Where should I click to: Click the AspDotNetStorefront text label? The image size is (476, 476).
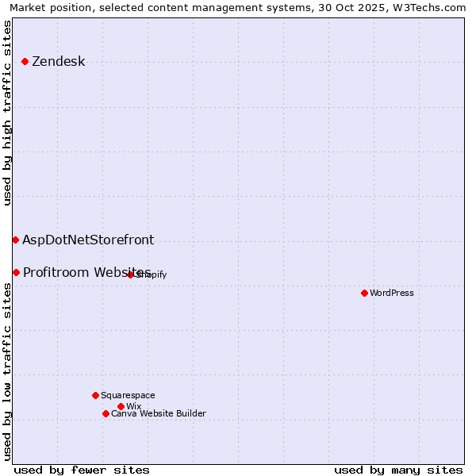tap(88, 240)
